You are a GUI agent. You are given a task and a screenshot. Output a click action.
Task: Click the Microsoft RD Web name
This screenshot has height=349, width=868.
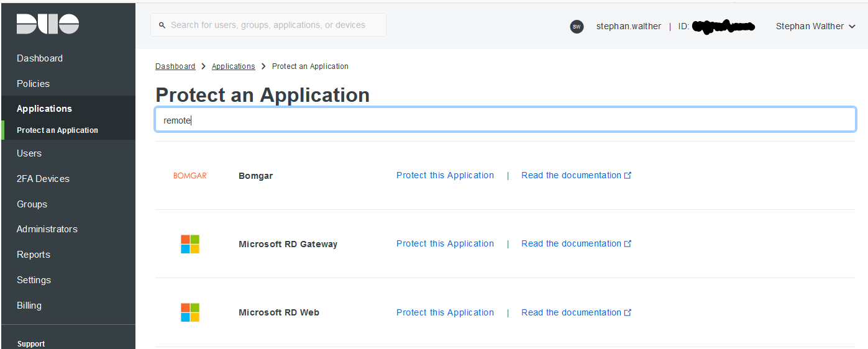pos(279,312)
